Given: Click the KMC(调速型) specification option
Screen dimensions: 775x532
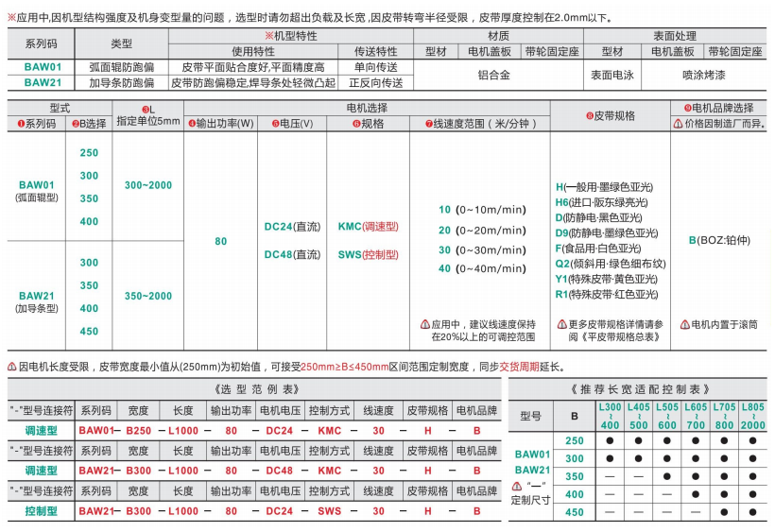Looking at the screenshot, I should pyautogui.click(x=368, y=227).
